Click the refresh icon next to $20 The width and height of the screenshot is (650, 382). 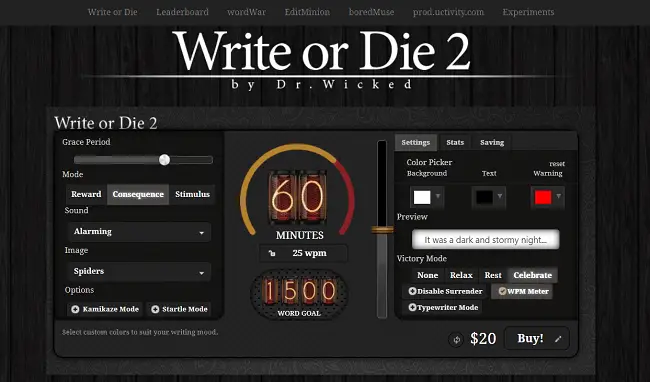456,340
